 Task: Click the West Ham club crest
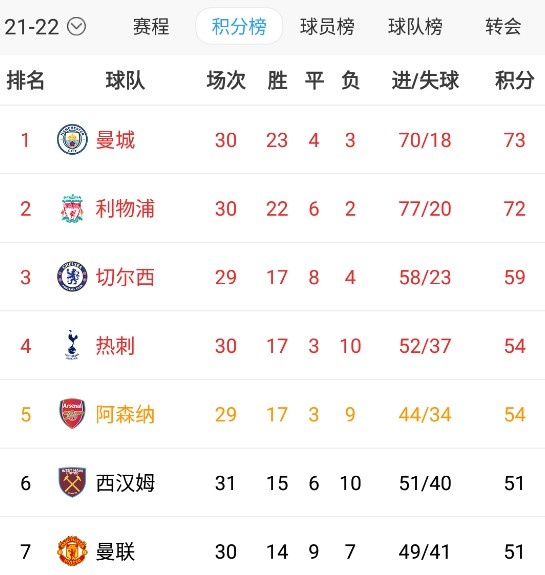pyautogui.click(x=72, y=482)
